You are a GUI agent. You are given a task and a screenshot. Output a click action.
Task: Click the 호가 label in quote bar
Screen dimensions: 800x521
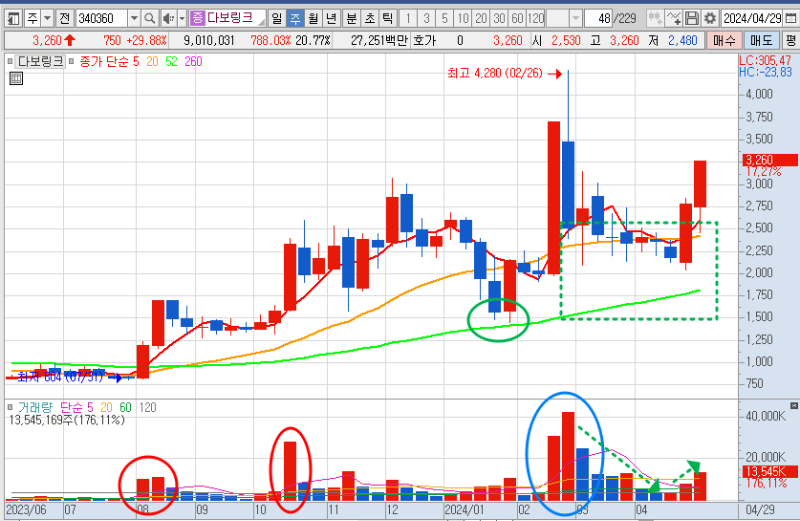[424, 40]
